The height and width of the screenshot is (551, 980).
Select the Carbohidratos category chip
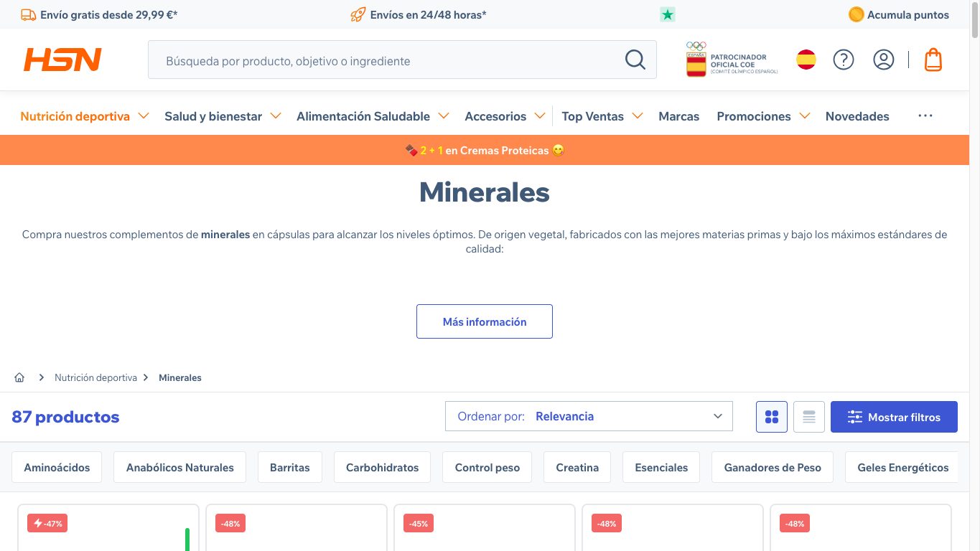click(382, 467)
